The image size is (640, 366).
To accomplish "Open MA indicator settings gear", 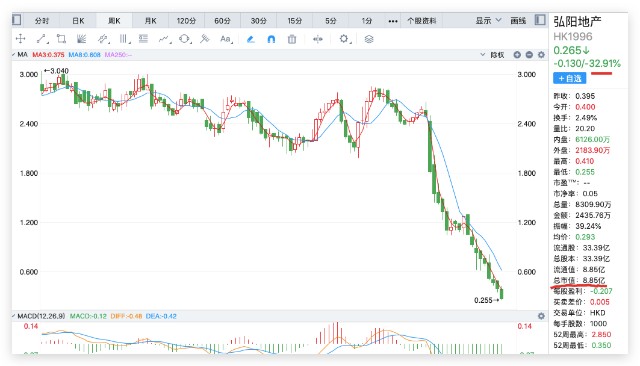I will tap(541, 55).
